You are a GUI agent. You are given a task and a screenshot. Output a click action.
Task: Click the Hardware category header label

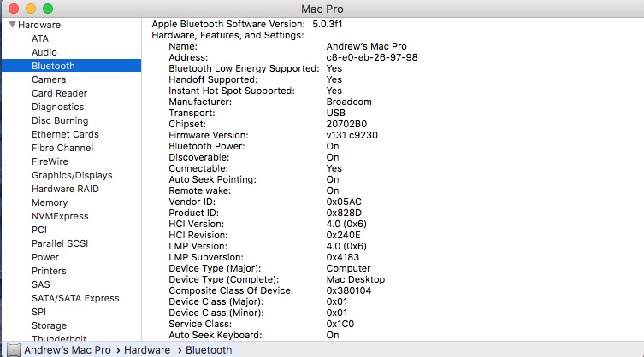39,25
